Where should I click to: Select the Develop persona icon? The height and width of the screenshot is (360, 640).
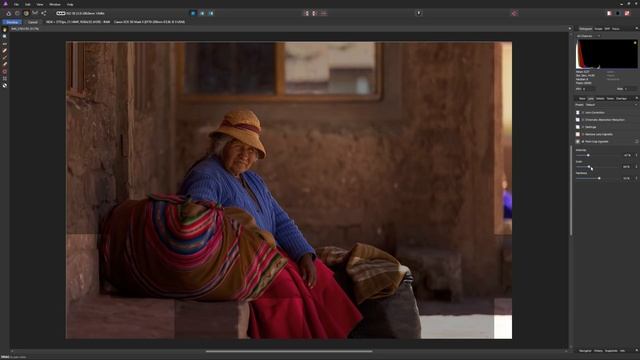[x=26, y=13]
